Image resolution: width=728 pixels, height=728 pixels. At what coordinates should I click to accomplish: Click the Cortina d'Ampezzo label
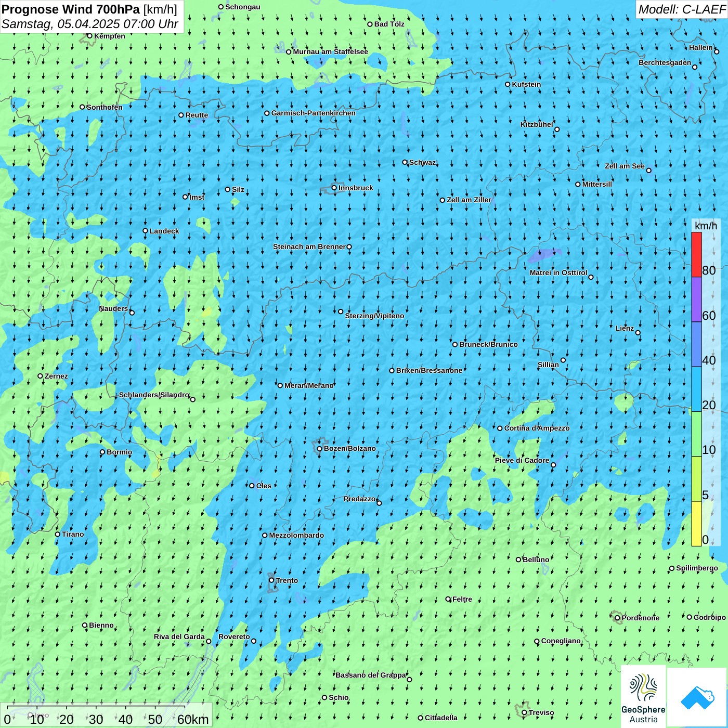(537, 428)
